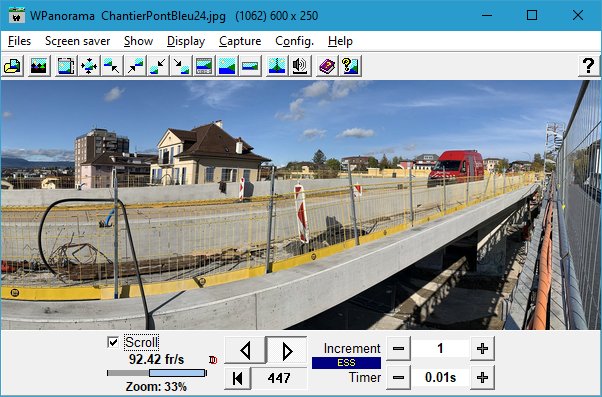Increase the Timer value with plus
The width and height of the screenshot is (602, 397).
(x=482, y=378)
